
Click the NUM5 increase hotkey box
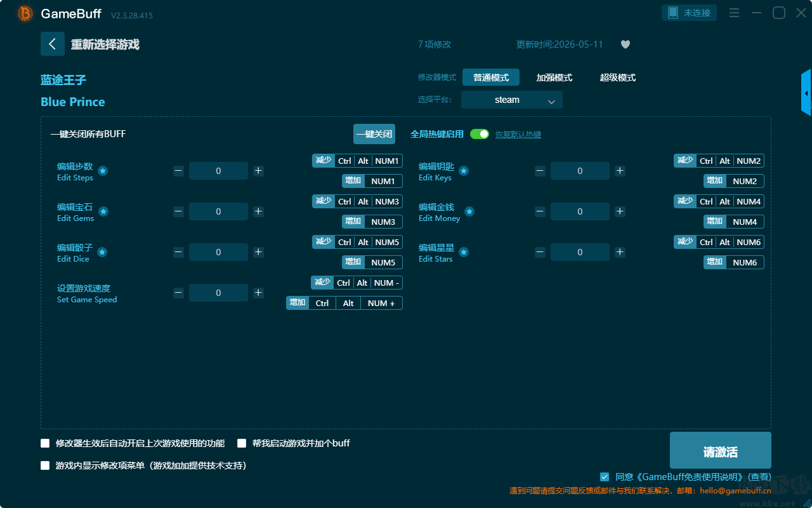(x=372, y=262)
